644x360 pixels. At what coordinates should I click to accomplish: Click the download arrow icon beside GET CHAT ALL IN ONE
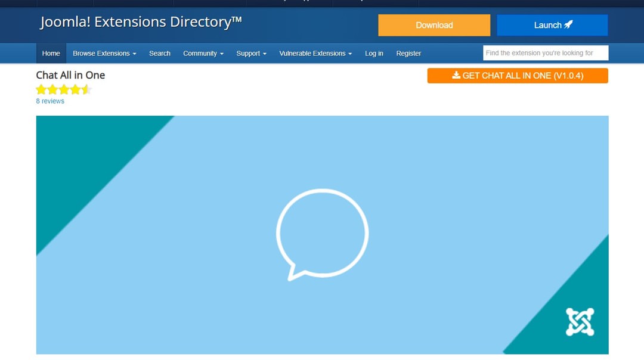tap(456, 76)
